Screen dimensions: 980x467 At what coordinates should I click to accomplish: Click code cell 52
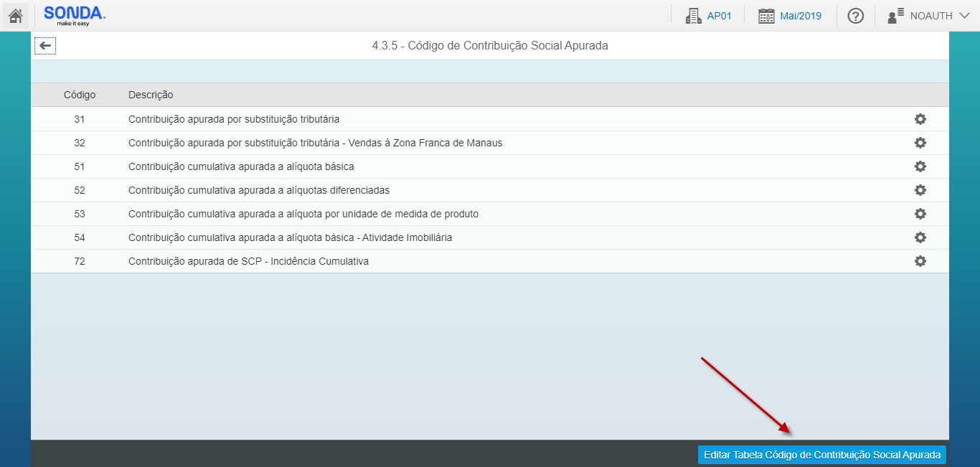[x=80, y=190]
